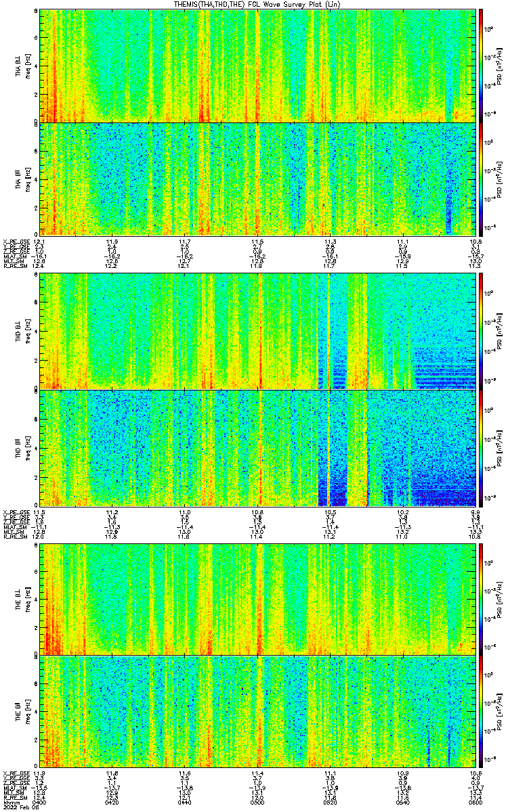
Task: Click the THD BL PSD color bar
Action: pyautogui.click(x=482, y=330)
